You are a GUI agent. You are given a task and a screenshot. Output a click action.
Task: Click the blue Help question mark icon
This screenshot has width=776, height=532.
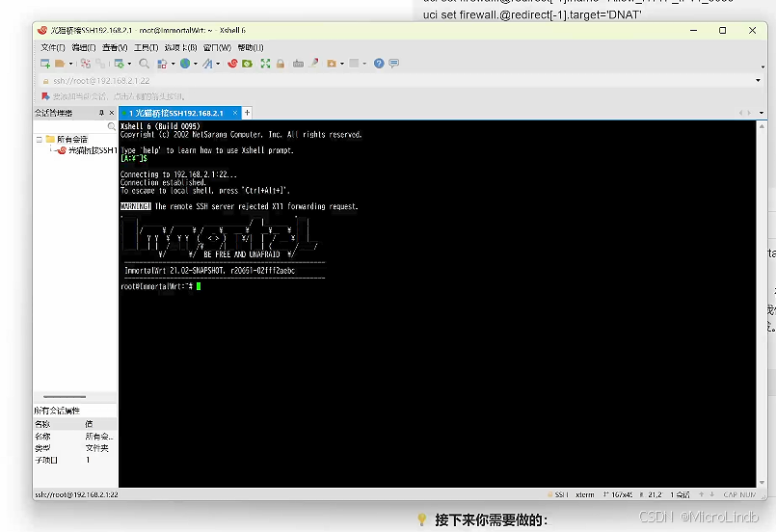(x=379, y=64)
